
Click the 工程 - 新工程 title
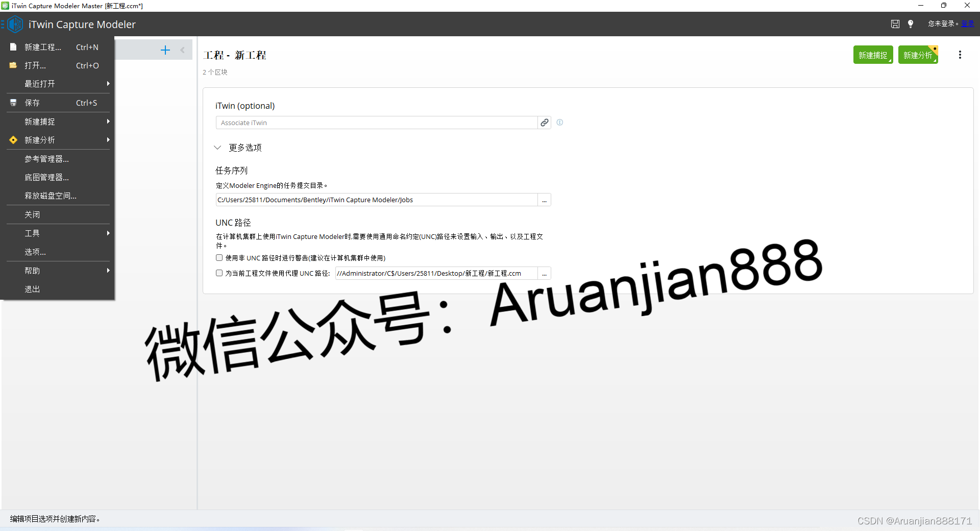coord(235,55)
